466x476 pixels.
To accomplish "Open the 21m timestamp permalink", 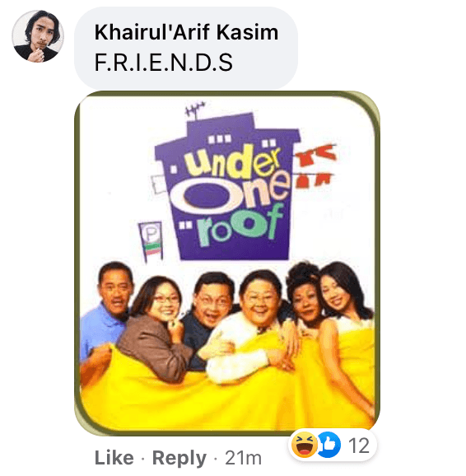I will click(243, 458).
